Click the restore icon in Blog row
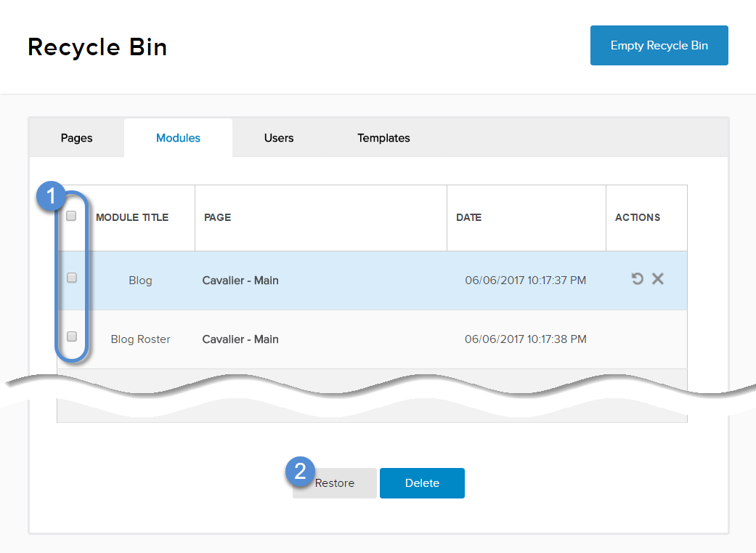This screenshot has width=756, height=553. click(x=638, y=279)
